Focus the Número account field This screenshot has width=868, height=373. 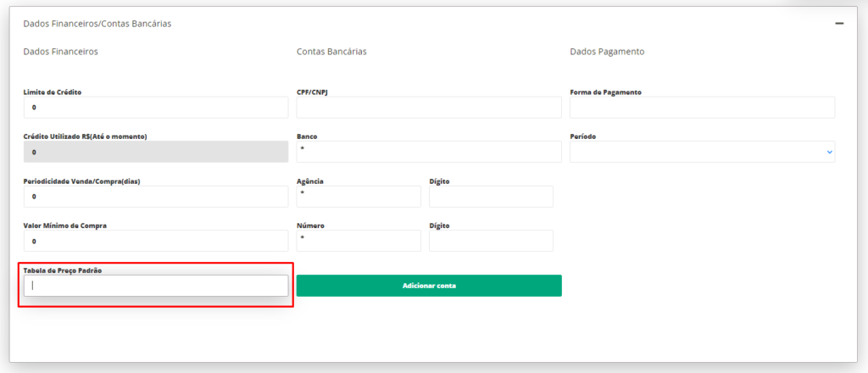(359, 241)
